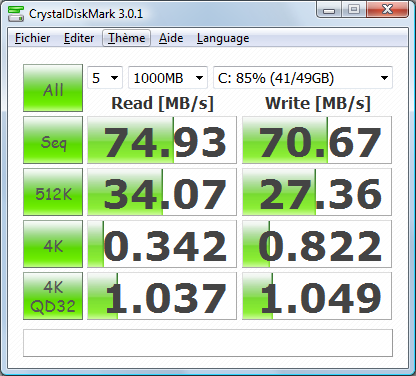Open the Thème menu

pyautogui.click(x=127, y=38)
